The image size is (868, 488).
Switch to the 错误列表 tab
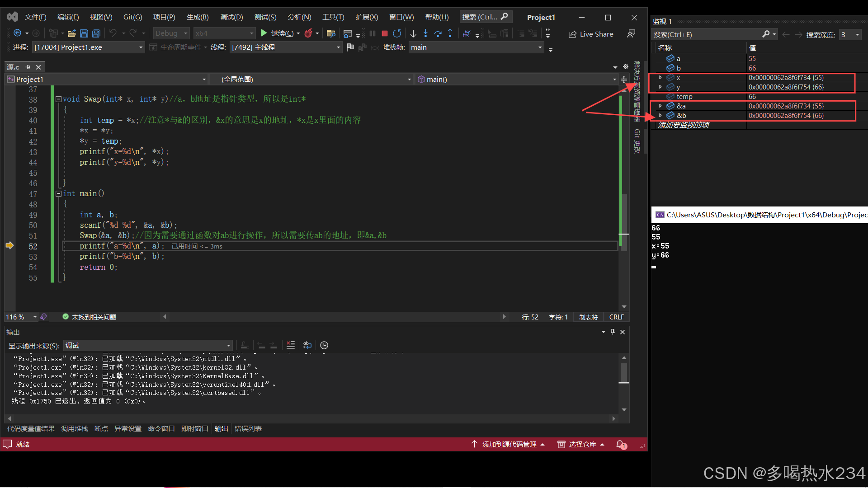tap(248, 428)
